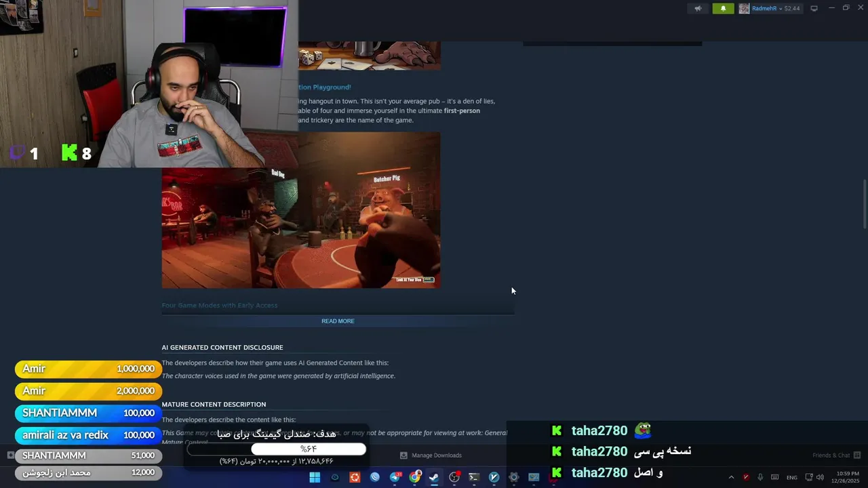
Task: Open the touch keyboard tray icon
Action: 774,477
